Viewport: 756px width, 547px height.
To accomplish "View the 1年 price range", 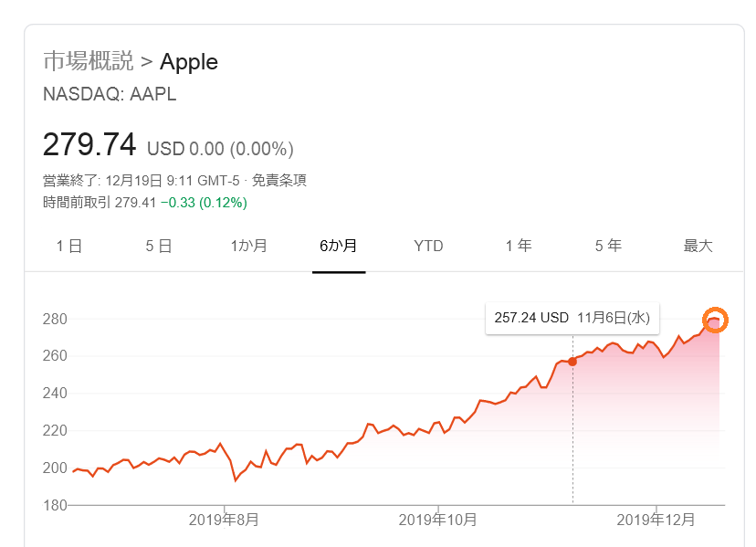I will point(518,246).
